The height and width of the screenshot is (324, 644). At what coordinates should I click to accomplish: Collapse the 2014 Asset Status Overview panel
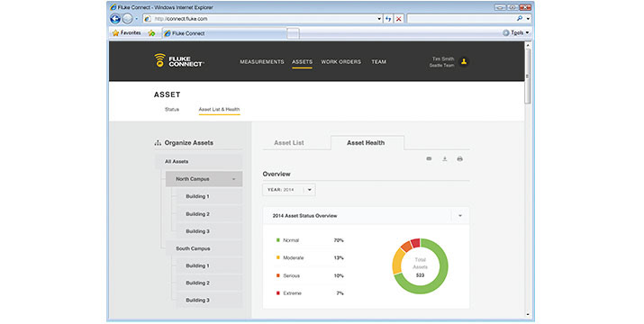click(x=460, y=216)
